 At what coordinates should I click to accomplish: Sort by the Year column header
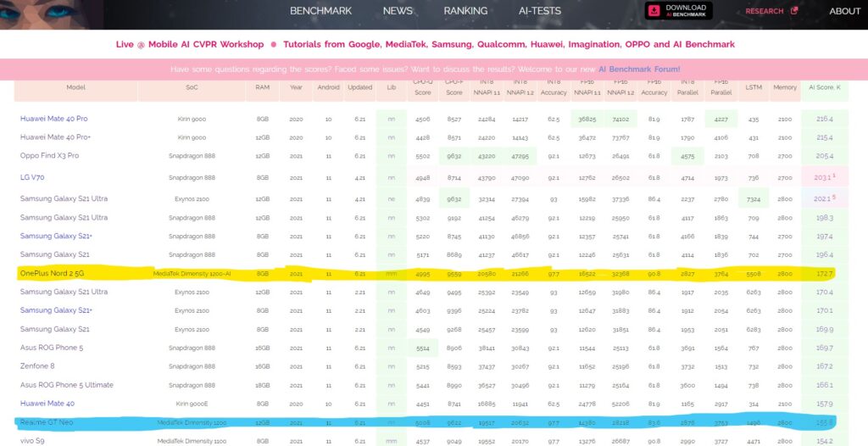tap(296, 87)
